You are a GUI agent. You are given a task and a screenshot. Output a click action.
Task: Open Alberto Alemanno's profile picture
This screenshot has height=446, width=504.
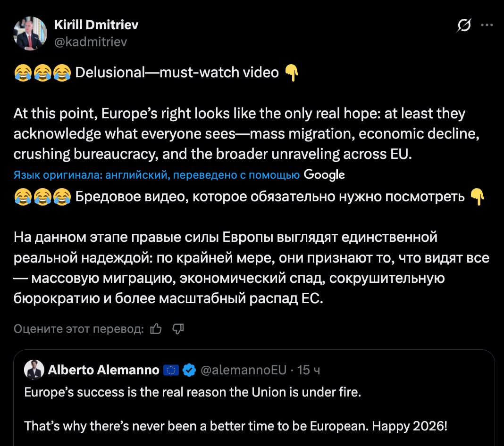point(34,370)
